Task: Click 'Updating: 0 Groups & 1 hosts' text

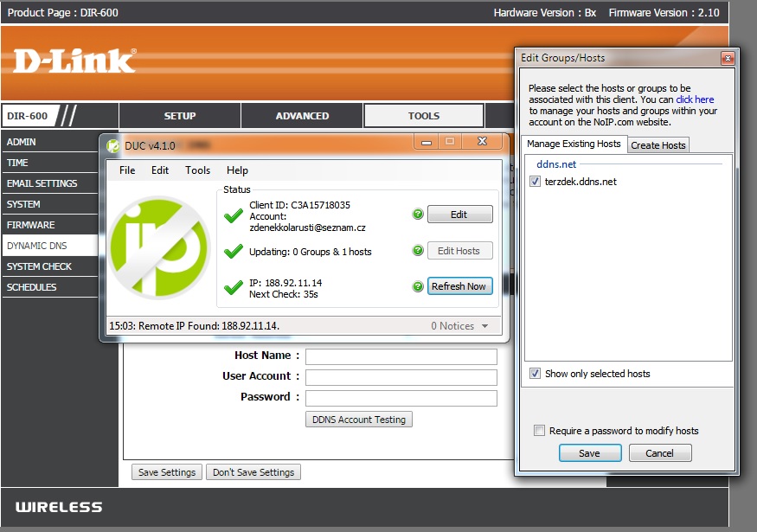Action: click(311, 252)
